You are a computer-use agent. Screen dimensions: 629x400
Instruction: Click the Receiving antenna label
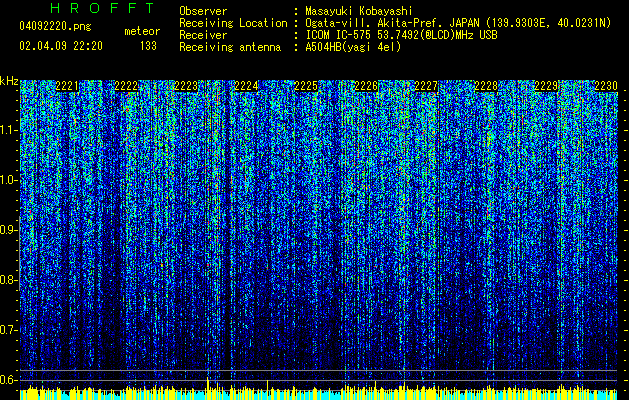pyautogui.click(x=230, y=47)
